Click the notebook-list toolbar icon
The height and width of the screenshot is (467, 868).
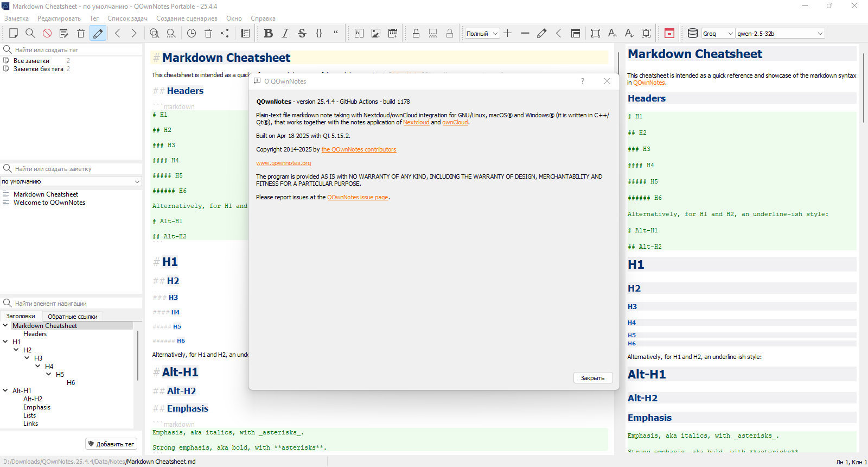245,33
